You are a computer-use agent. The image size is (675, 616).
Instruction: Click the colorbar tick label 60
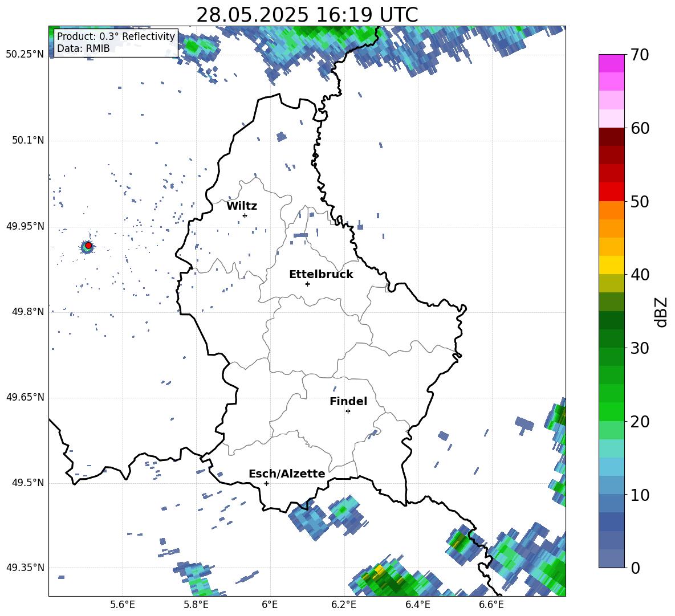[640, 128]
